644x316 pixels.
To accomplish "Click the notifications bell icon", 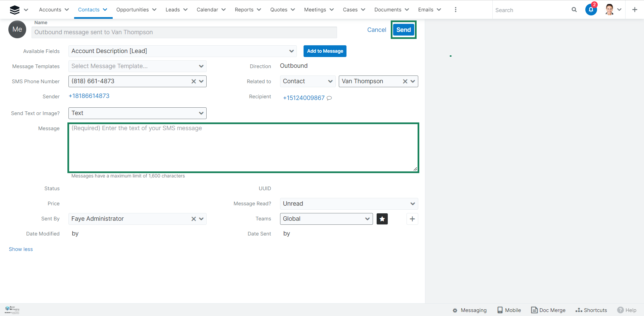I will 591,10.
